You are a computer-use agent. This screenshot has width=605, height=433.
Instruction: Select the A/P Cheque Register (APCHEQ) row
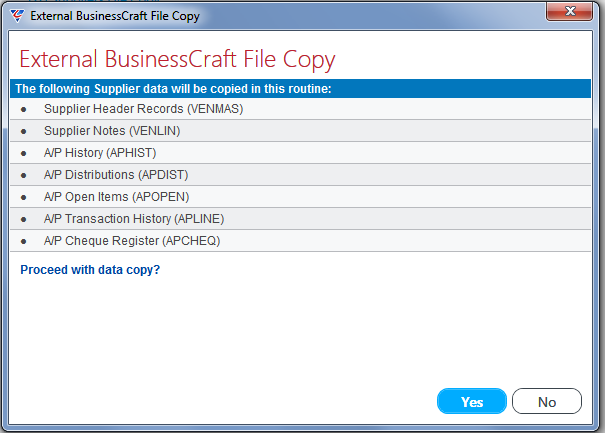pyautogui.click(x=300, y=241)
